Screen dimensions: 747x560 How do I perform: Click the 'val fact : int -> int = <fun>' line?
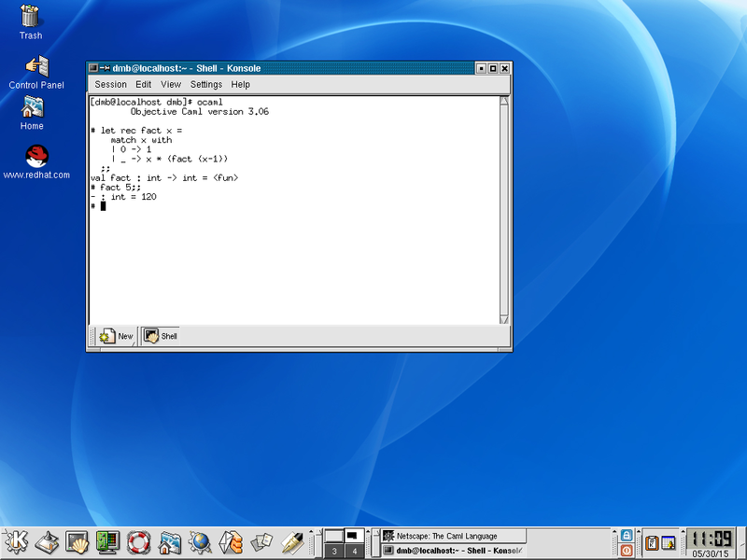pos(164,177)
